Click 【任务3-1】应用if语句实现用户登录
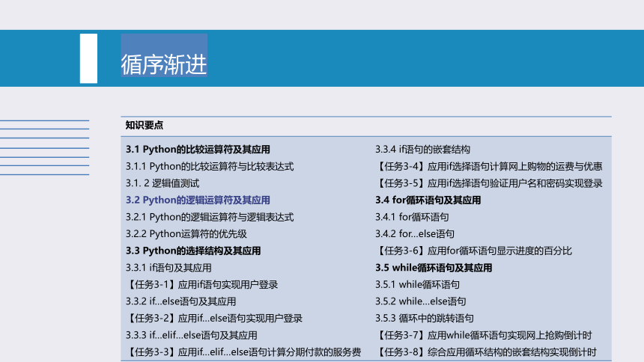 click(201, 284)
